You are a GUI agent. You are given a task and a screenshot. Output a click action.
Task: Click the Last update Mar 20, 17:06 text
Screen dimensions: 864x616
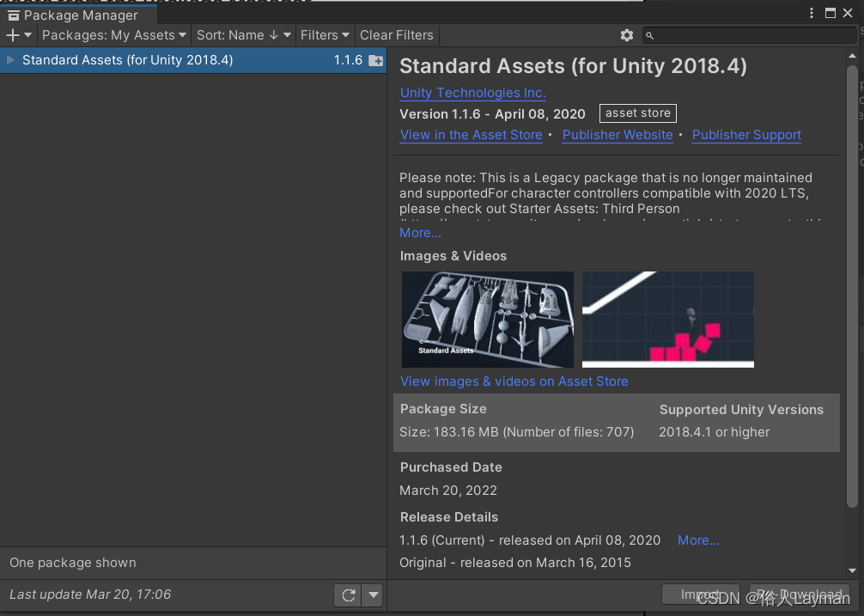coord(90,595)
